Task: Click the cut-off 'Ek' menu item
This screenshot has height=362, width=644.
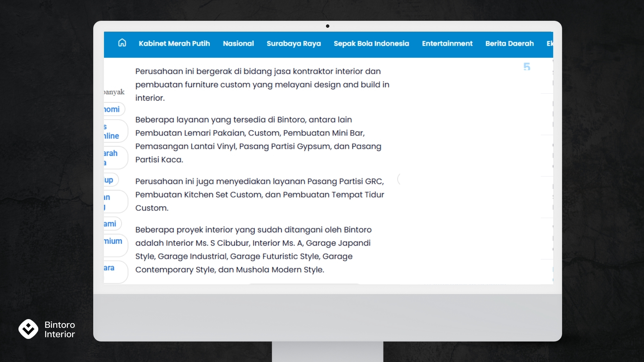Action: point(549,44)
